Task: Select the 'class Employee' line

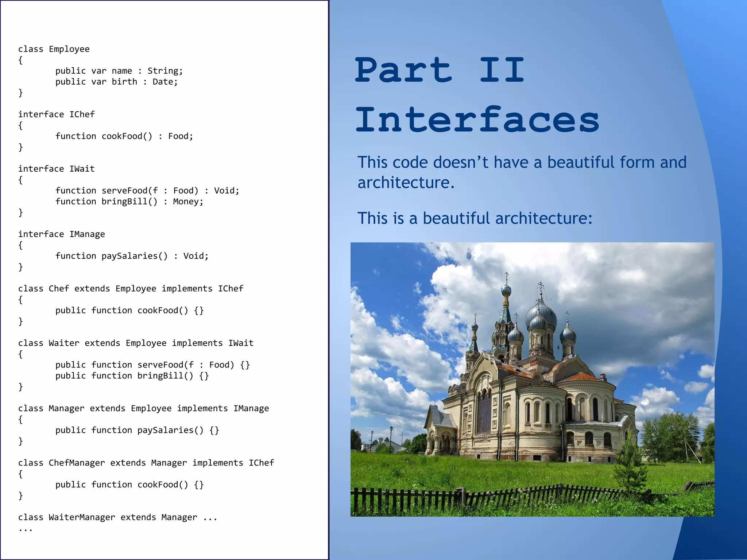Action: [x=54, y=49]
